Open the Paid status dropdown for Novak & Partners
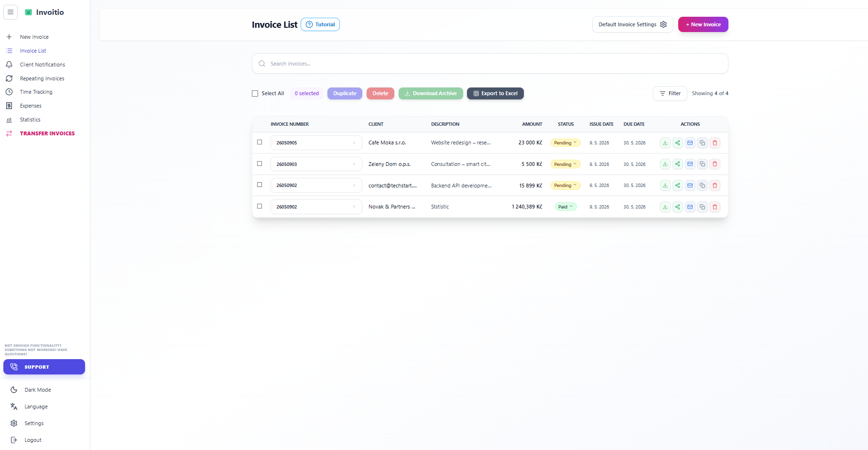This screenshot has width=868, height=450. tap(565, 207)
